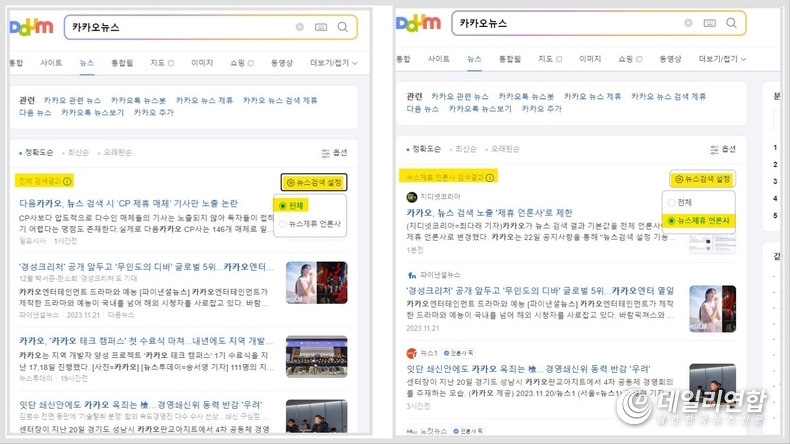
Task: Switch to 이미지 tab in right screenshot
Action: tap(590, 59)
